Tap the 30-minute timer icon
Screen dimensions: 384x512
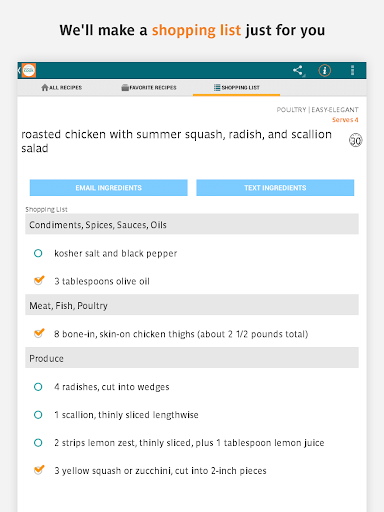pos(356,140)
